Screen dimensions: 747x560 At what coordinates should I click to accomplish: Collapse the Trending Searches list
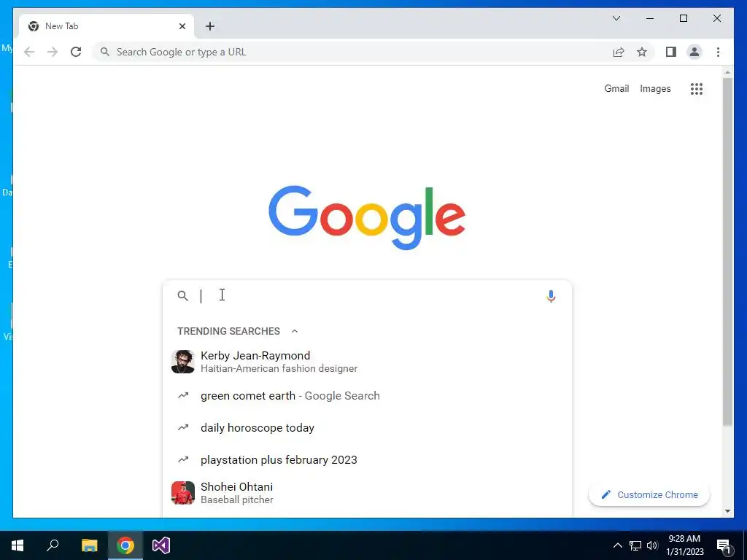tap(295, 331)
